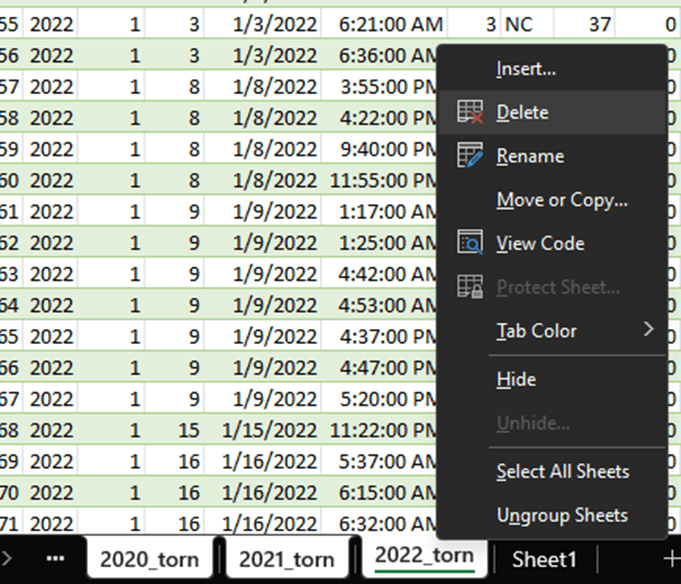Expand the Tab Color submenu arrow
The width and height of the screenshot is (681, 584).
648,329
